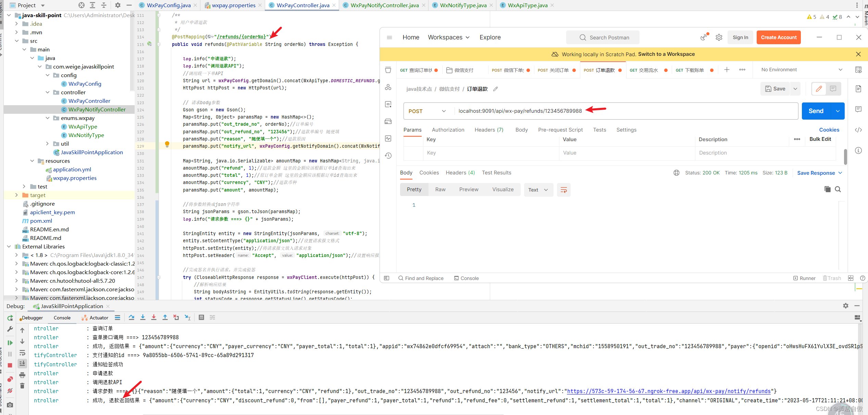Screen dimensions: 868x415
Task: Open the Authorization tab in Postman
Action: pyautogui.click(x=448, y=130)
